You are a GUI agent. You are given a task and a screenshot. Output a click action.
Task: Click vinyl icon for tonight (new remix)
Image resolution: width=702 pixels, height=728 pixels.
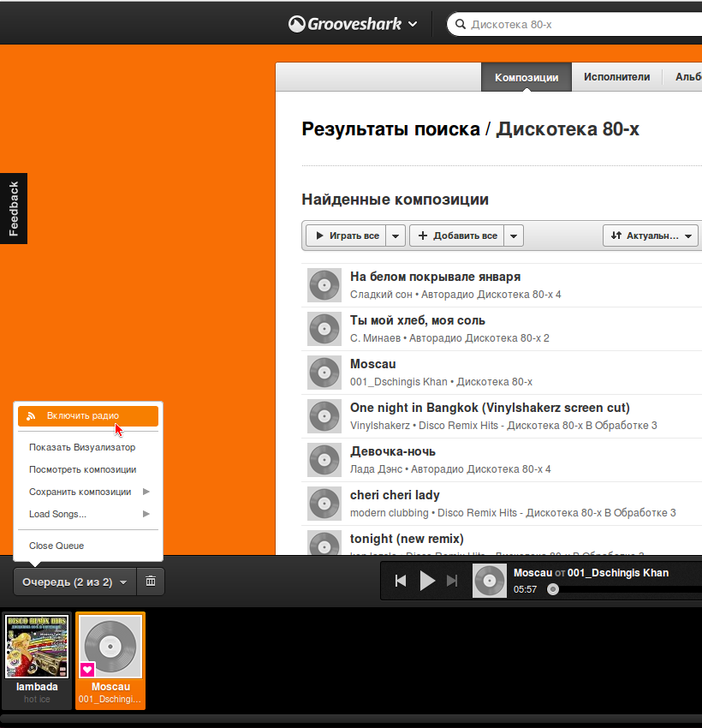324,542
